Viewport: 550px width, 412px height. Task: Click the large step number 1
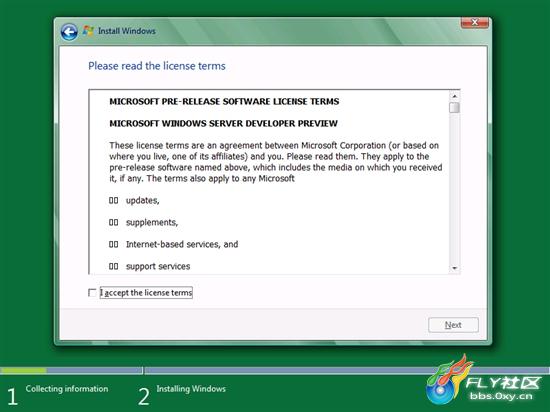(x=12, y=397)
